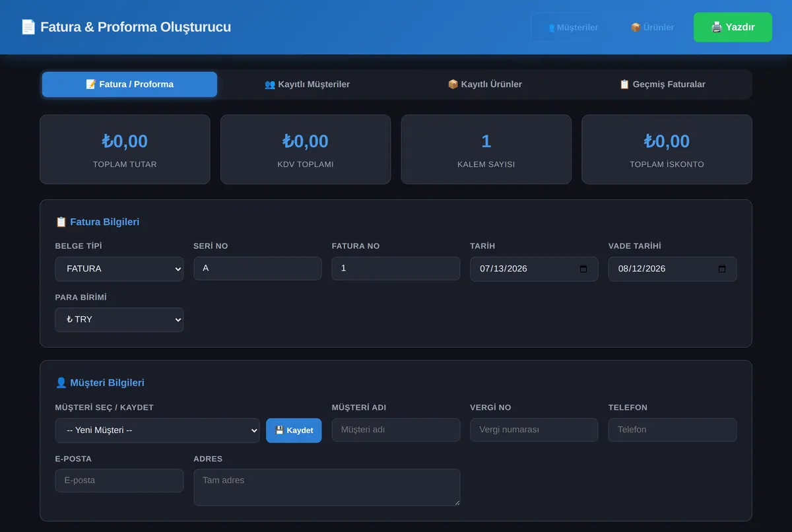Click the Toplam İskonto summary card
Image resolution: width=792 pixels, height=532 pixels.
[x=667, y=149]
